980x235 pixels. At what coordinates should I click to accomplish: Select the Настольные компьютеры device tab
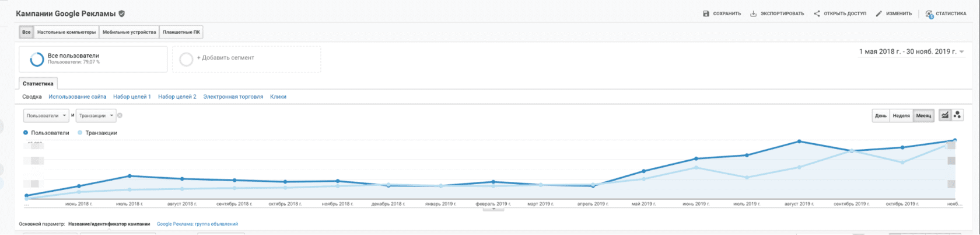pos(66,32)
